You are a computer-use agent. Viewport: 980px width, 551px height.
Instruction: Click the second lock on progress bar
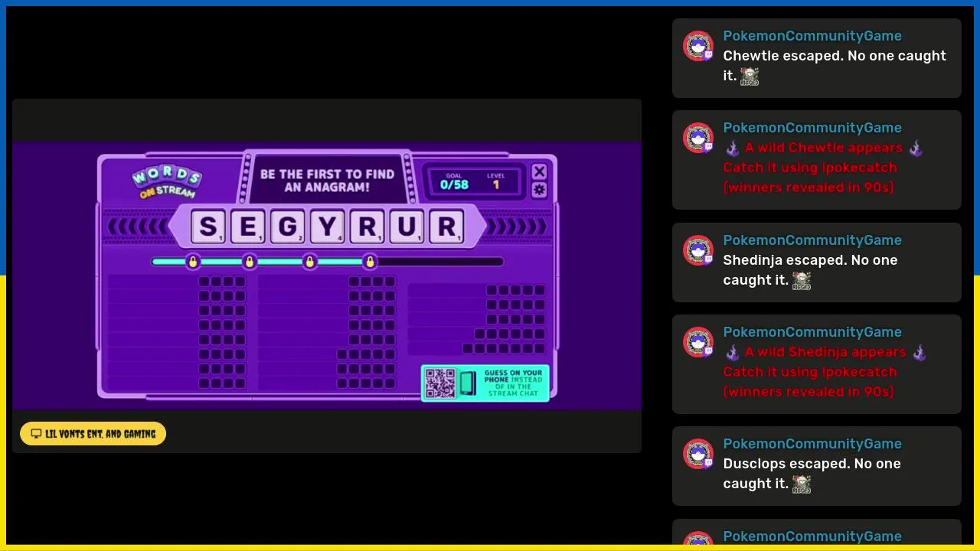[250, 262]
